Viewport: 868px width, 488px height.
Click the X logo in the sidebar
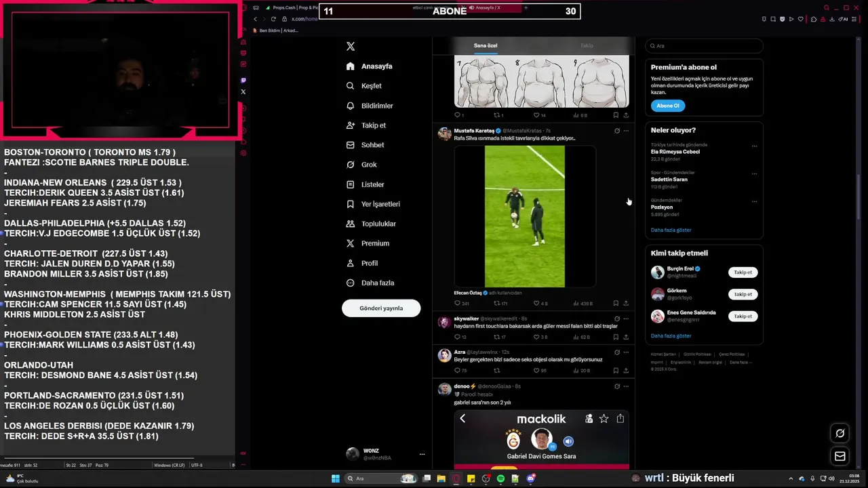(351, 47)
